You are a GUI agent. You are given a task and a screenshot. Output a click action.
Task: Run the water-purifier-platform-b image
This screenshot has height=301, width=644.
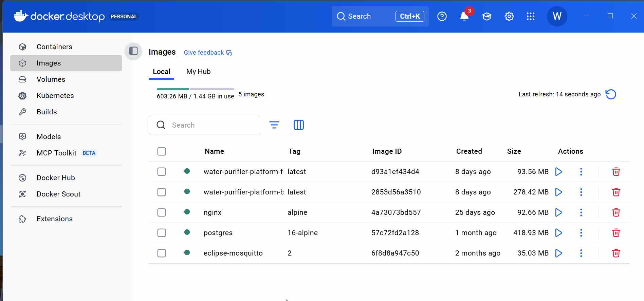(x=558, y=192)
